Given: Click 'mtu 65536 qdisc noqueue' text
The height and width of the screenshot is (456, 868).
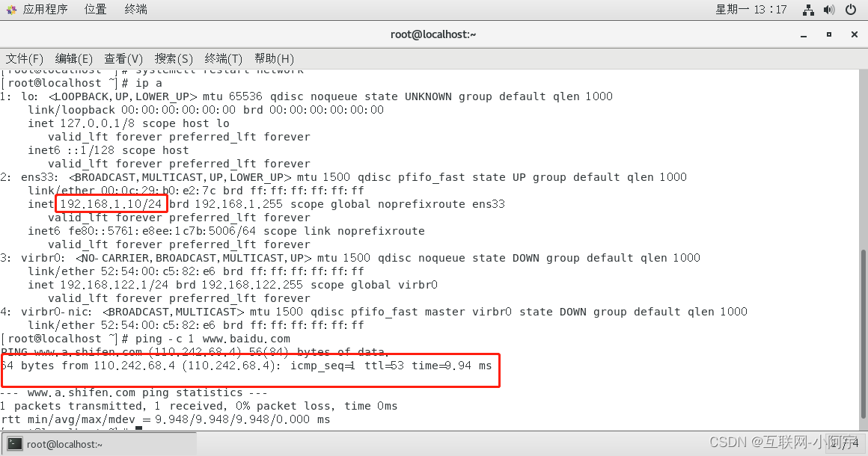Looking at the screenshot, I should point(281,96).
